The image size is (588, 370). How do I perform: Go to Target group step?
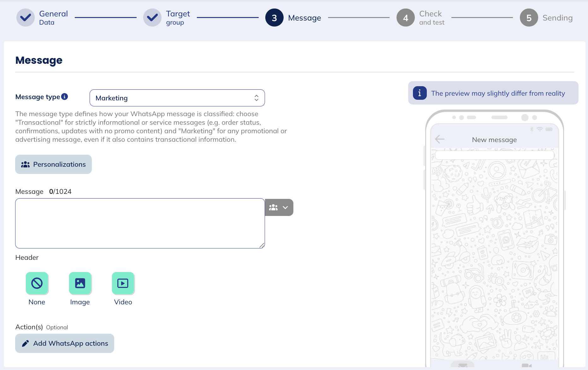pyautogui.click(x=178, y=18)
